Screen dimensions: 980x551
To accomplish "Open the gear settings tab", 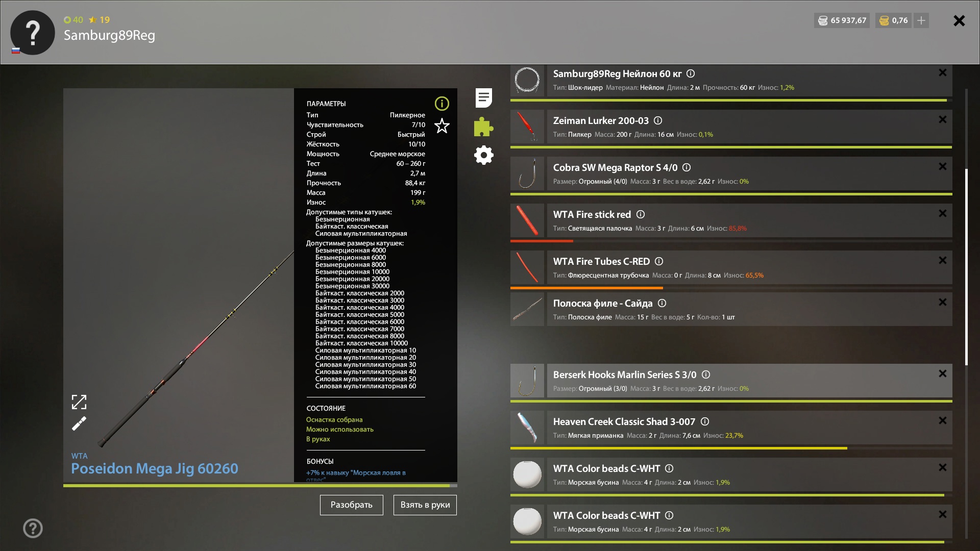I will pos(483,155).
